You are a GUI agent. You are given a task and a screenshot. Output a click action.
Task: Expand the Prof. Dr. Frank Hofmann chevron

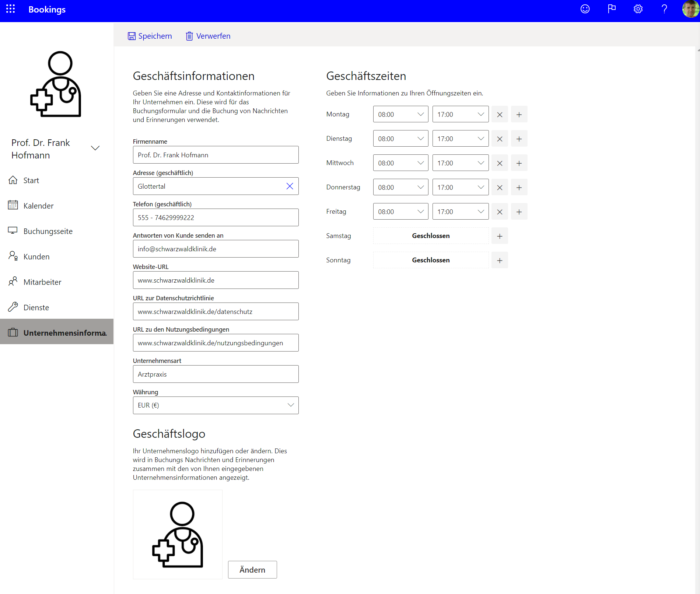pos(95,148)
